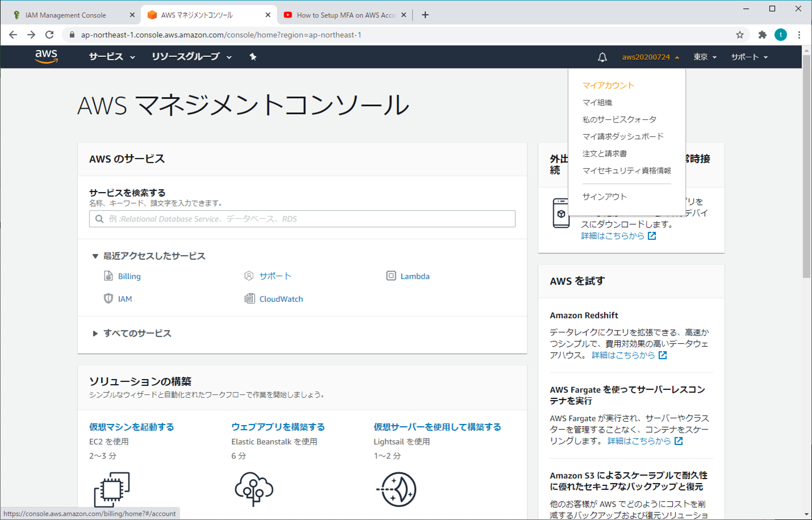The height and width of the screenshot is (520, 812).
Task: Click the pin shortcut icon in navbar
Action: pyautogui.click(x=253, y=57)
